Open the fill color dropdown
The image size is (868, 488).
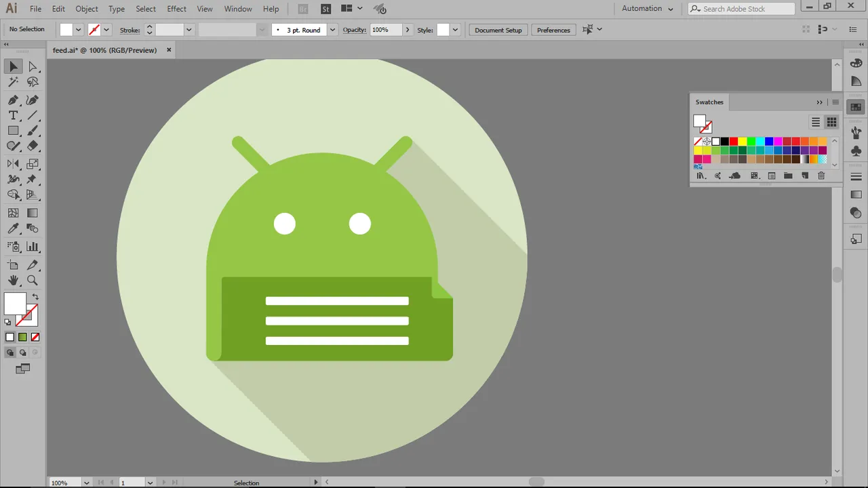pyautogui.click(x=79, y=30)
